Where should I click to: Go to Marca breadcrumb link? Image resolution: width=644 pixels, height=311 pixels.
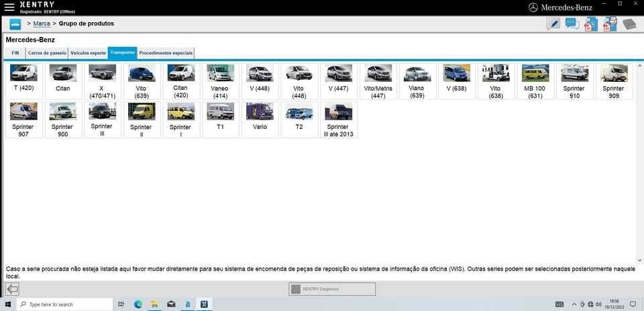pos(42,24)
